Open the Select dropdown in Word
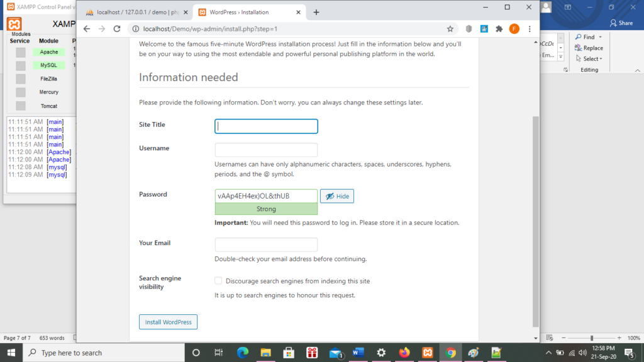Screen dimensions: 644x362 [x=589, y=58]
